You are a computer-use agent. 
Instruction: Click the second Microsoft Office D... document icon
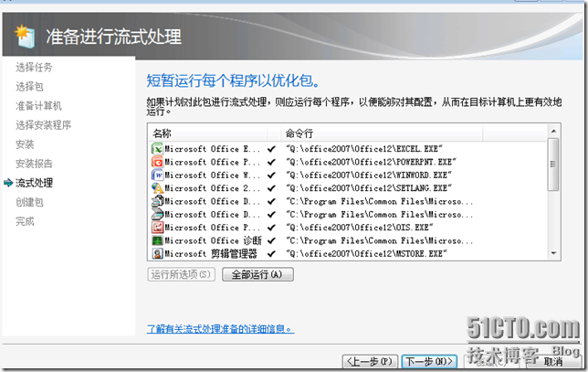157,215
